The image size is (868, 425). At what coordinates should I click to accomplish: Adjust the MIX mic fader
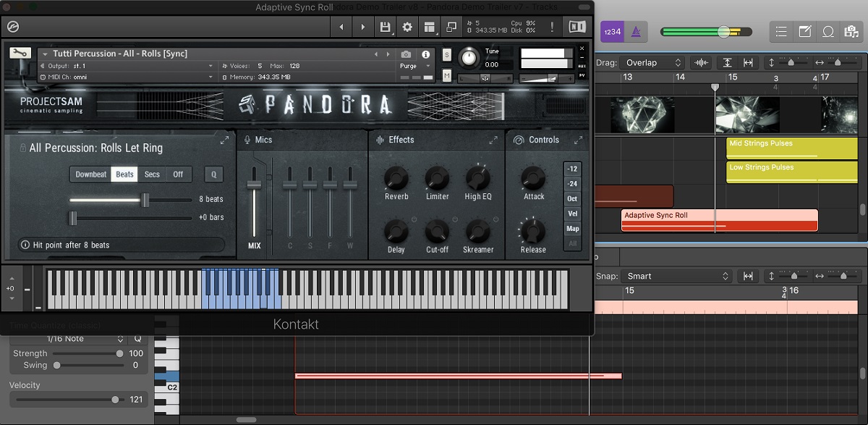tap(254, 201)
